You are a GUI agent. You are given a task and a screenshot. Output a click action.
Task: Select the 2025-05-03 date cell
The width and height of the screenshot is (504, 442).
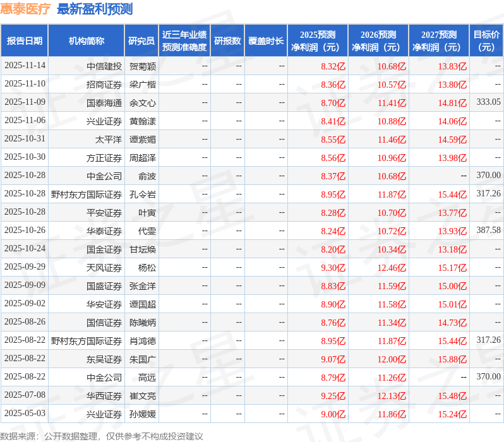(25, 414)
